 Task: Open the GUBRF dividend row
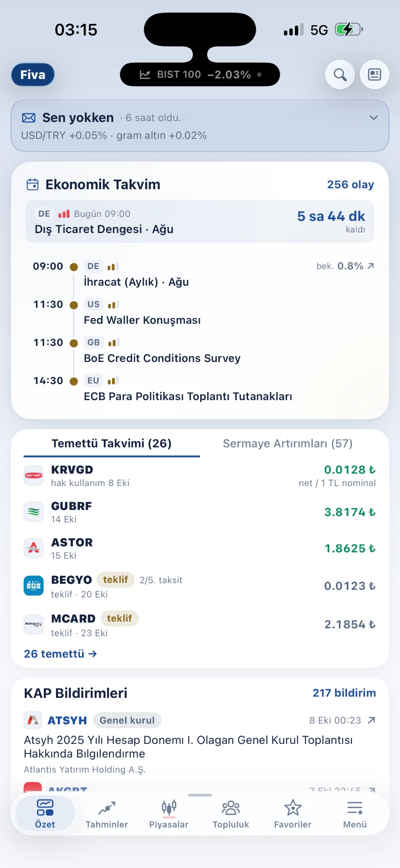click(200, 512)
